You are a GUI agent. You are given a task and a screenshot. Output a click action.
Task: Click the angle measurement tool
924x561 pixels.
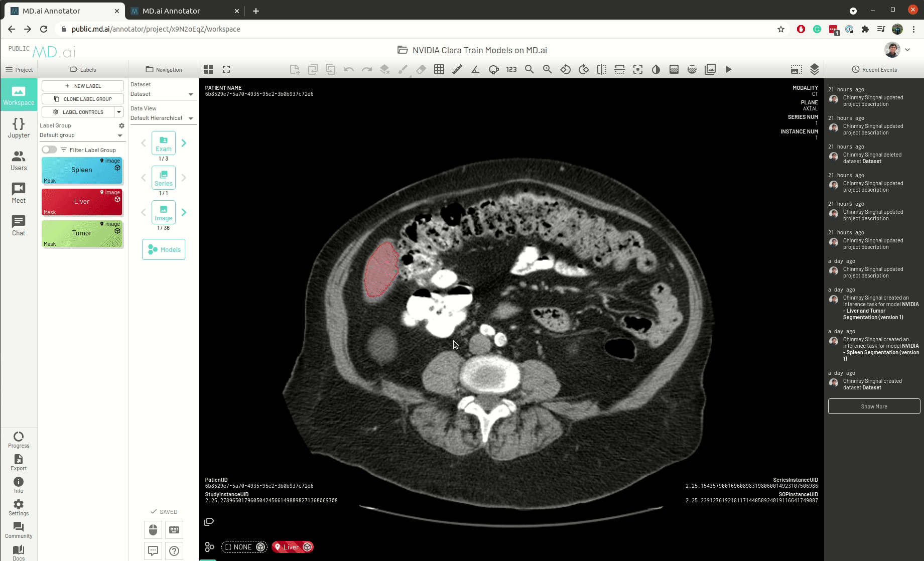(475, 69)
